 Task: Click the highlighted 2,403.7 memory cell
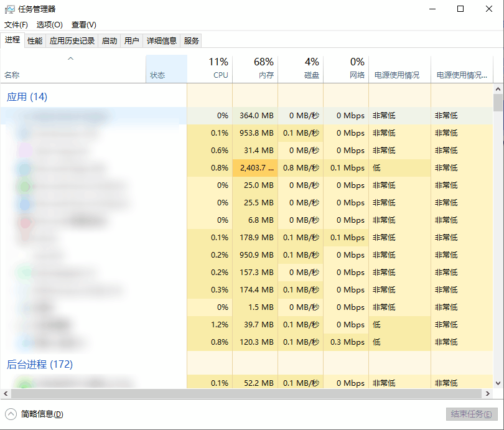pos(255,168)
